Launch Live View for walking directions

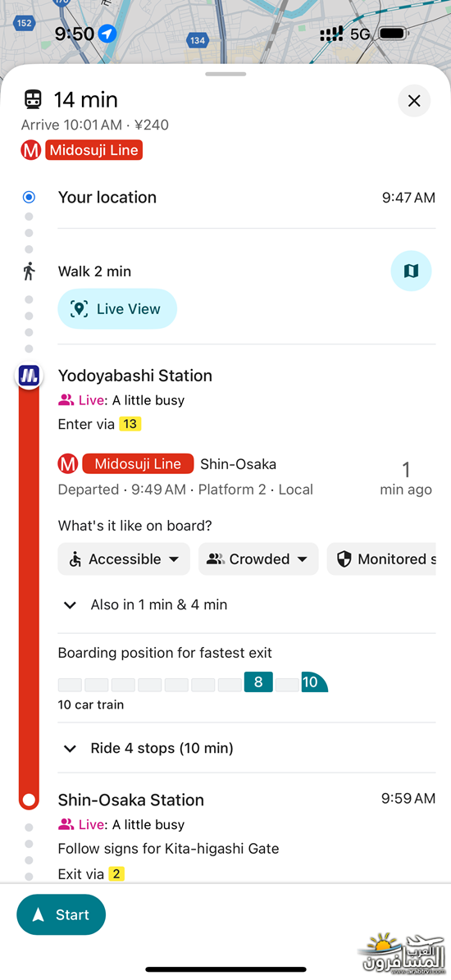117,308
